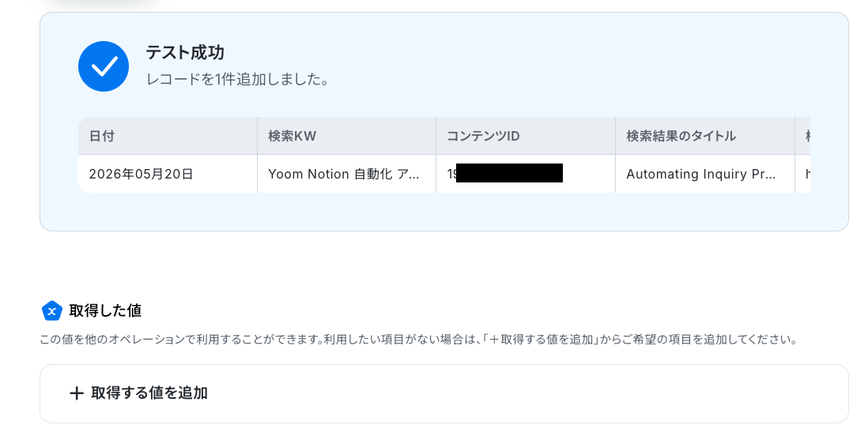The image size is (868, 436).
Task: Click the plus icon before 取得する値を追加
Action: [77, 393]
